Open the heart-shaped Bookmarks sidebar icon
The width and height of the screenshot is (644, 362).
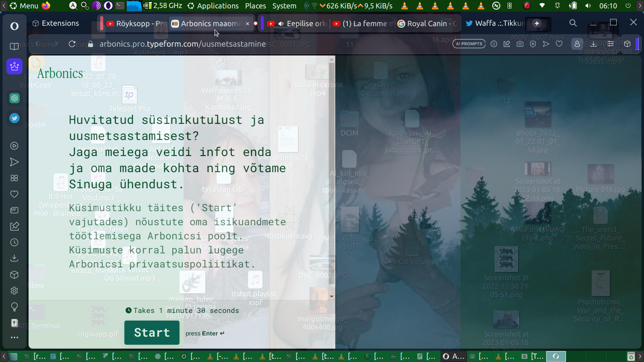point(14,194)
